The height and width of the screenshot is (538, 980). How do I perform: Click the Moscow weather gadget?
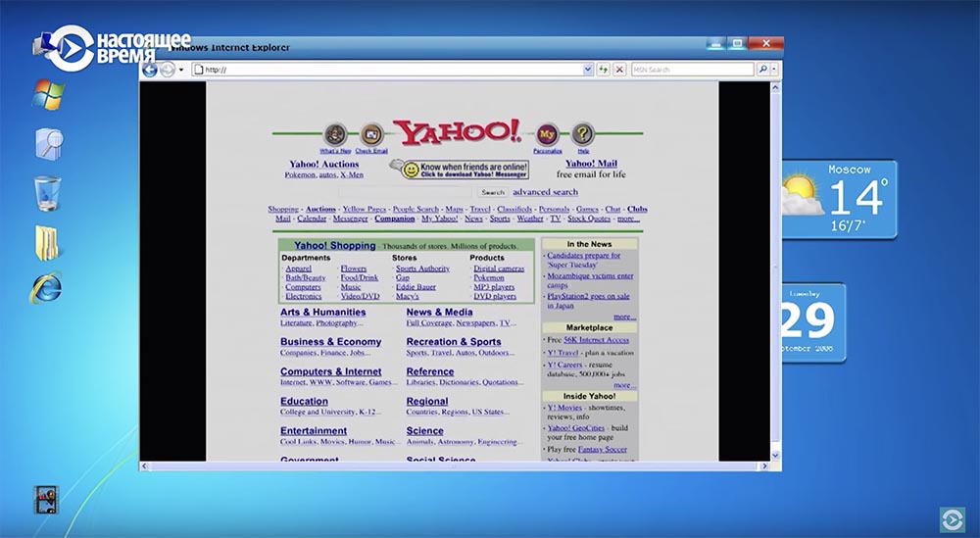click(840, 199)
